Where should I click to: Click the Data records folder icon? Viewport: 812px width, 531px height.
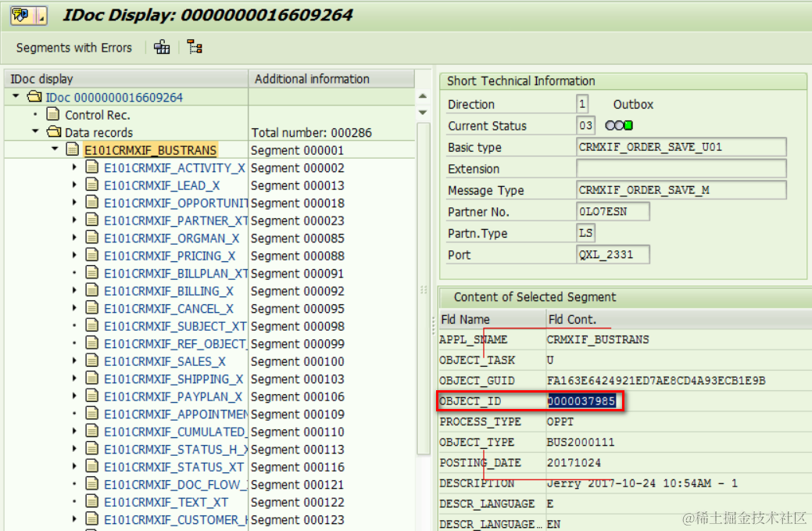point(54,131)
